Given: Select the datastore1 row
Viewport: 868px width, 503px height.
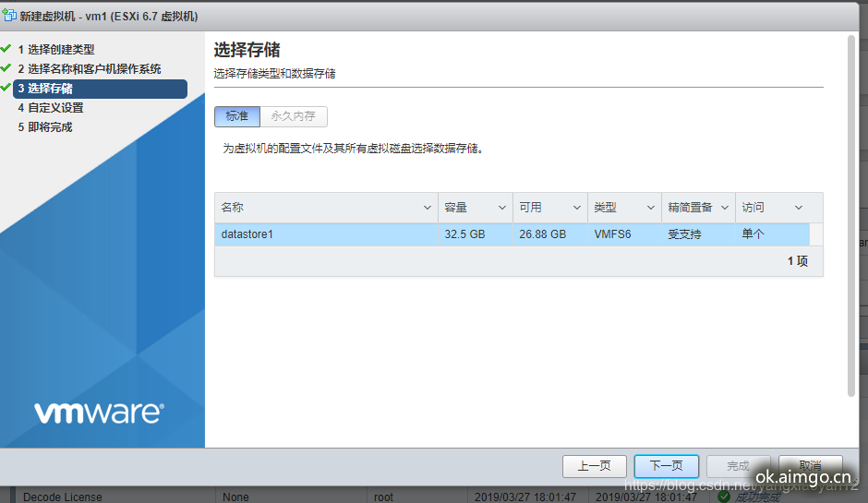Looking at the screenshot, I should pyautogui.click(x=323, y=234).
